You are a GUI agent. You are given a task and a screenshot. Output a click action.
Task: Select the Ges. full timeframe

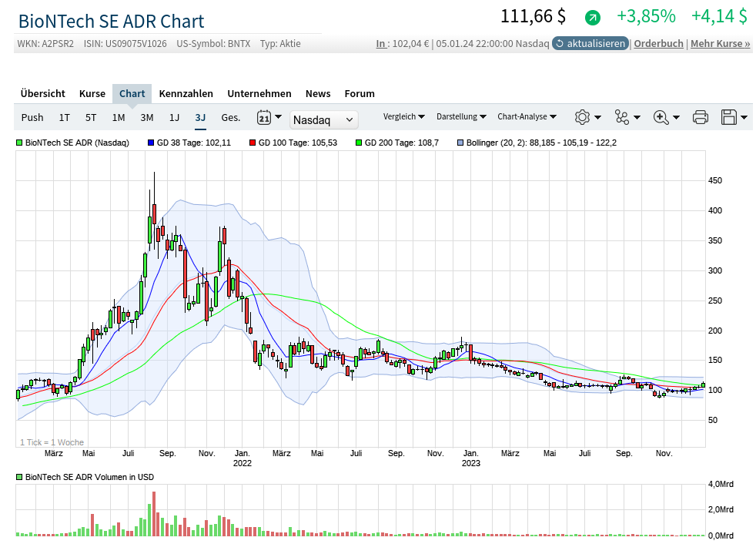coord(230,117)
